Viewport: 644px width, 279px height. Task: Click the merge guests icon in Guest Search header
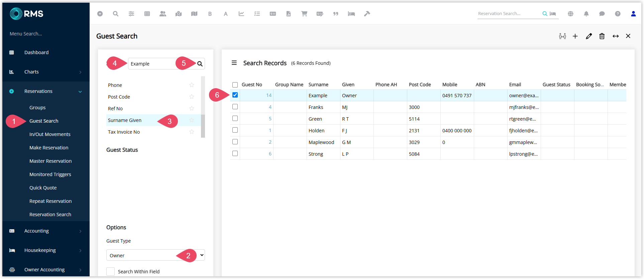(563, 36)
